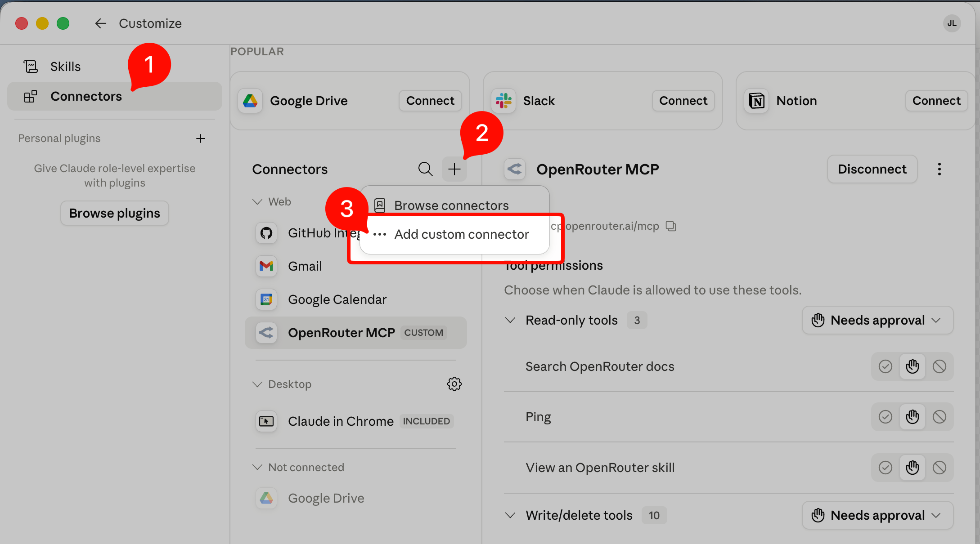980x544 pixels.
Task: Allow the View an OpenRouter skill tool
Action: [886, 468]
